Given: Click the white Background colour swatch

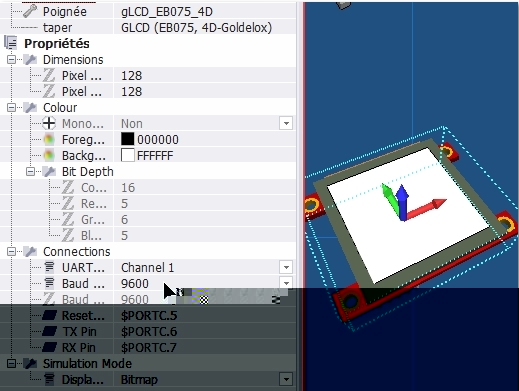Looking at the screenshot, I should pyautogui.click(x=128, y=155).
